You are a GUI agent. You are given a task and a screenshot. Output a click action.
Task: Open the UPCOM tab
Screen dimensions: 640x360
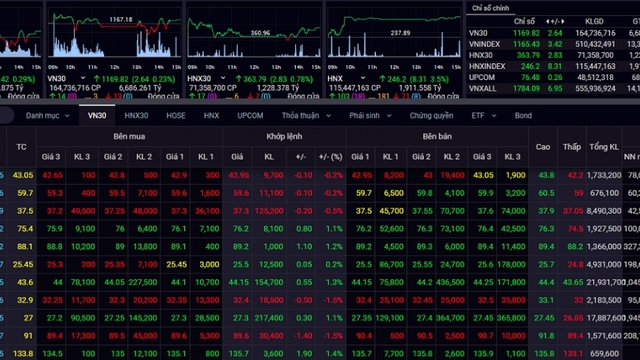(250, 116)
